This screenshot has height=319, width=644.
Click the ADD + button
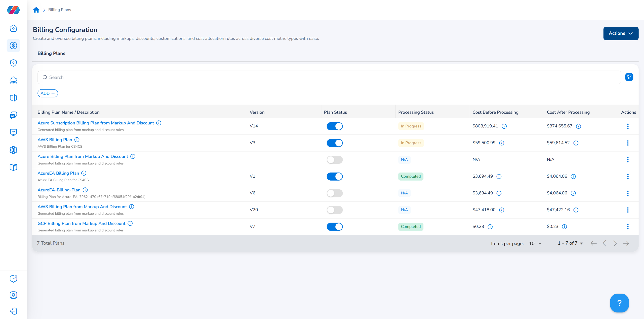click(x=48, y=93)
